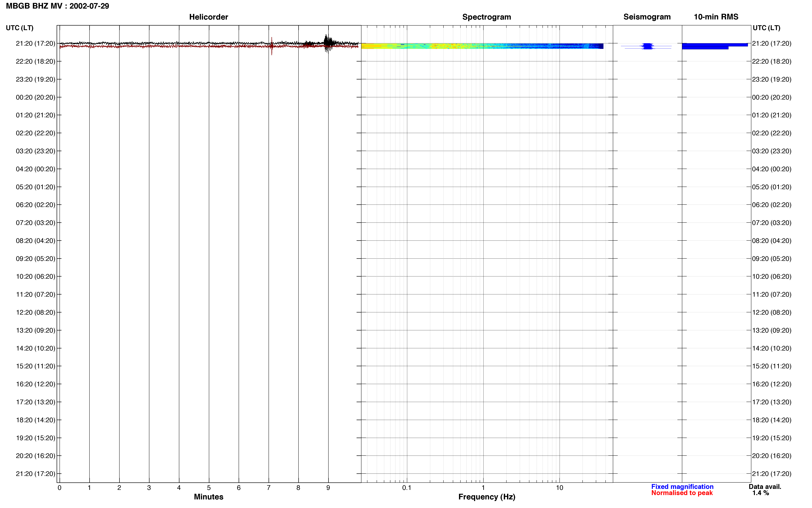812x508 pixels.
Task: Click the 8 tick on the Minutes axis
Action: point(298,488)
